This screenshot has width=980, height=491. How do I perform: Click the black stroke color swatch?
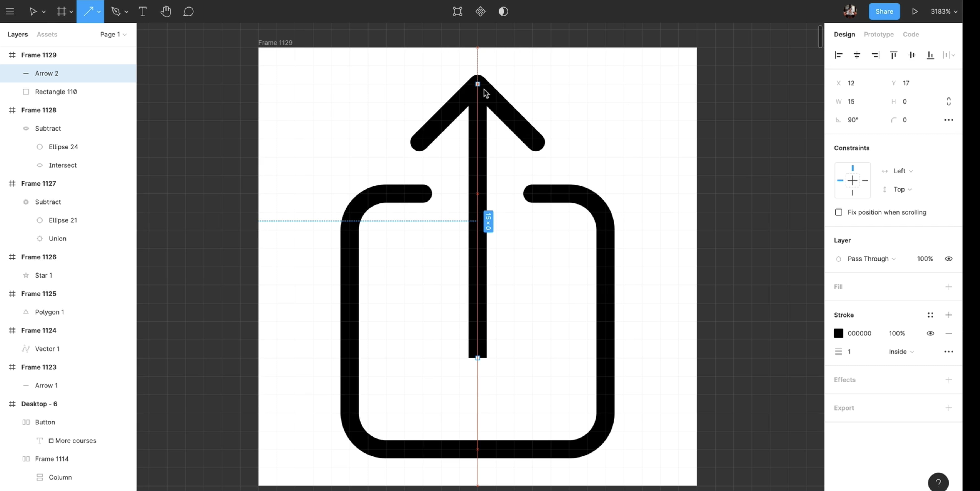coord(839,333)
